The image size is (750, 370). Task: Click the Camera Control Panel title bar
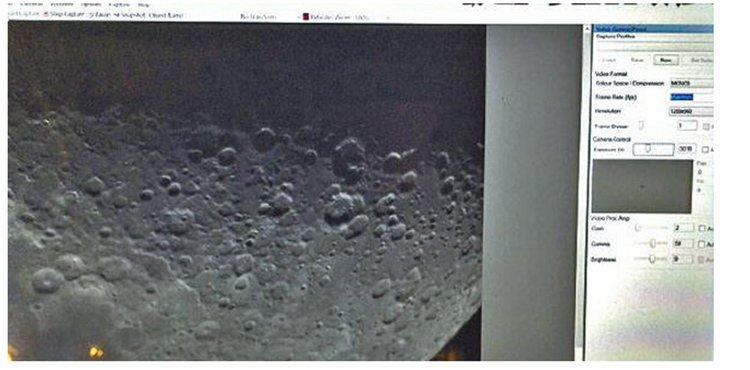click(653, 29)
